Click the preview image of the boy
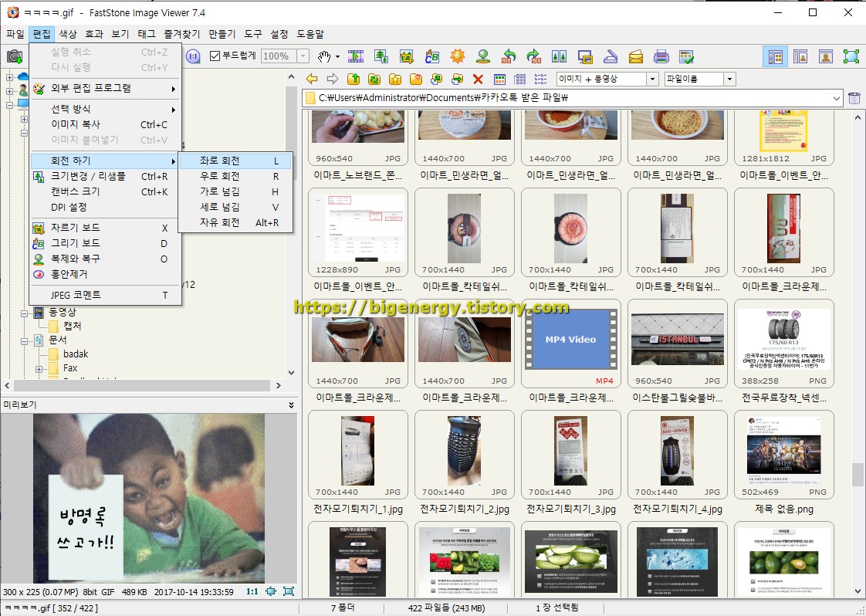This screenshot has height=616, width=866. (148, 499)
